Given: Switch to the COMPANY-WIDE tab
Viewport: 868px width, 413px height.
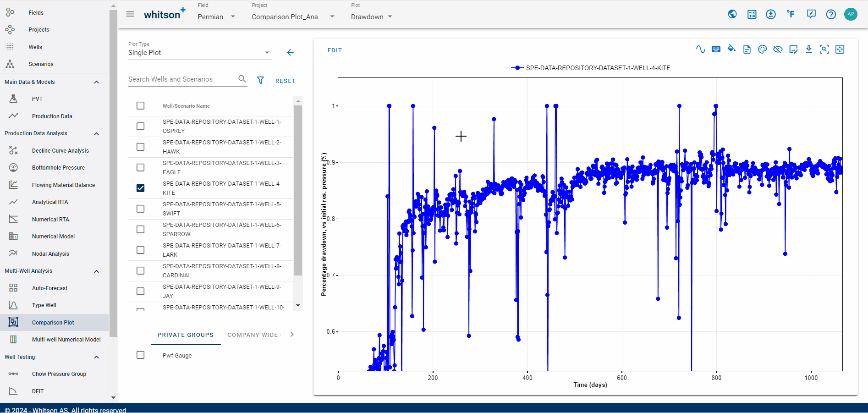Looking at the screenshot, I should pos(253,335).
